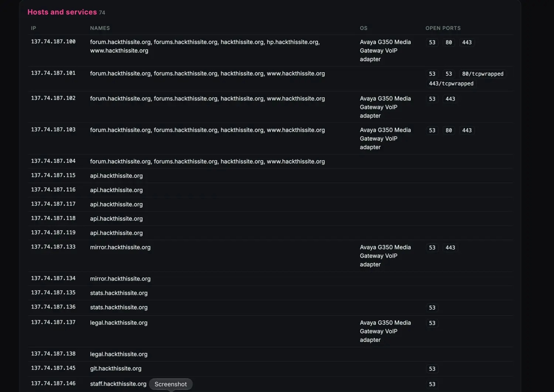Click the Screenshot button beside staff.hackthissite.org
Image resolution: width=554 pixels, height=392 pixels.
tap(171, 384)
